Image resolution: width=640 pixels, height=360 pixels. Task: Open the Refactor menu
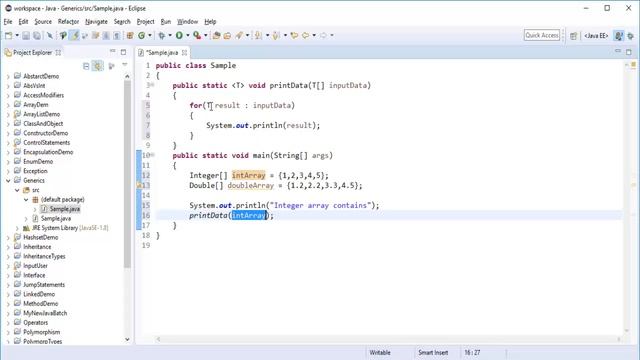tap(68, 22)
